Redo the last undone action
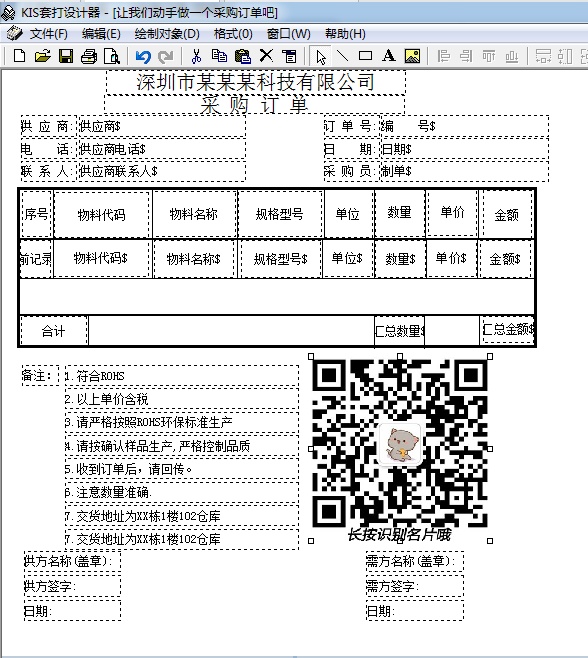Screen dimensions: 588x658 pos(165,56)
